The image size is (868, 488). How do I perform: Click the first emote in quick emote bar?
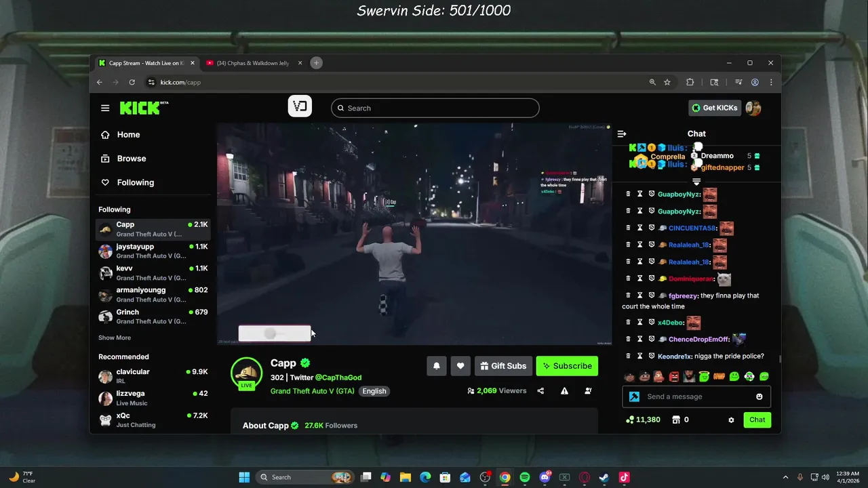[x=629, y=376]
